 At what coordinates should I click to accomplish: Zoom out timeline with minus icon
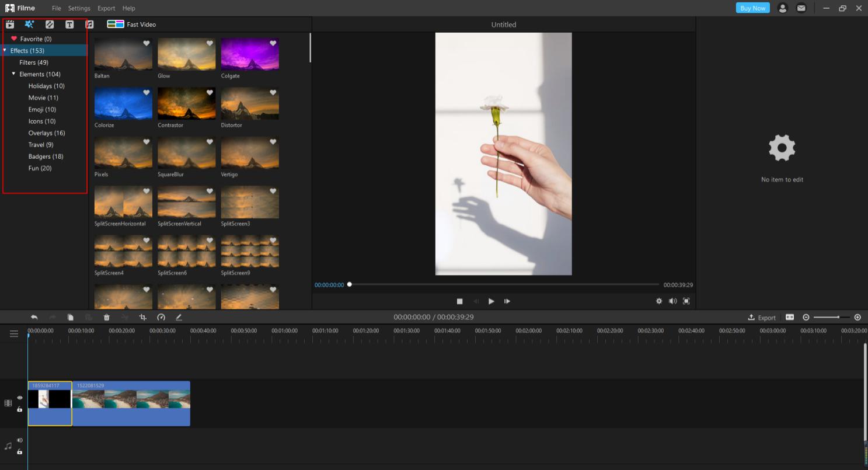(806, 317)
